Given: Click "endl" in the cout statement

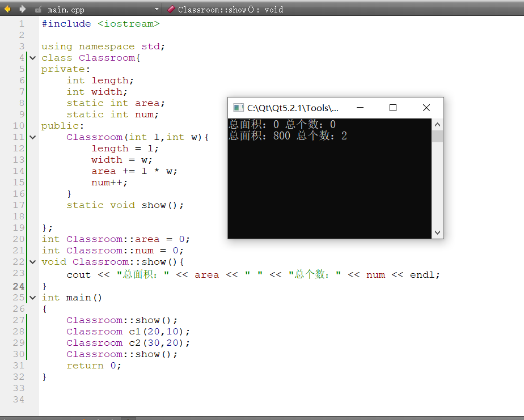Looking at the screenshot, I should 422,275.
